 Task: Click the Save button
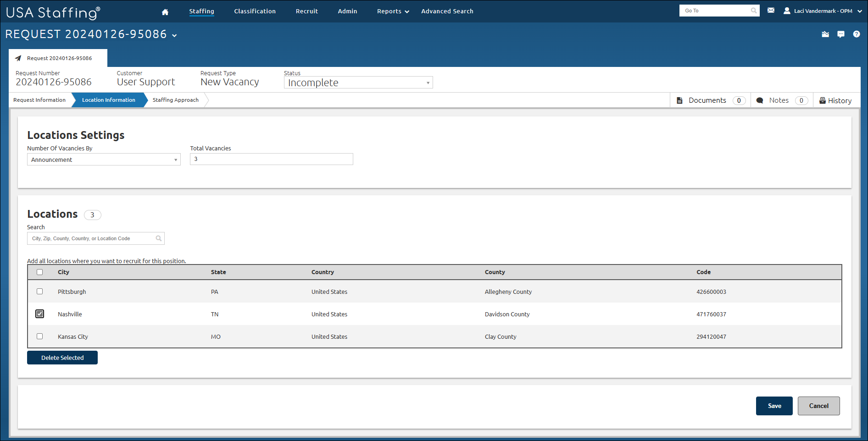tap(774, 406)
